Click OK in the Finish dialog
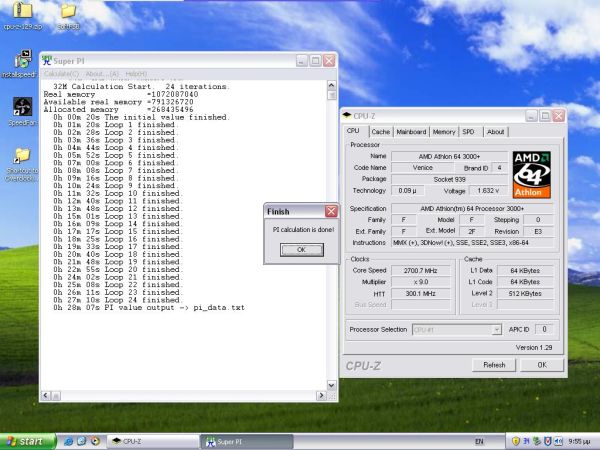600x450 pixels. (302, 250)
